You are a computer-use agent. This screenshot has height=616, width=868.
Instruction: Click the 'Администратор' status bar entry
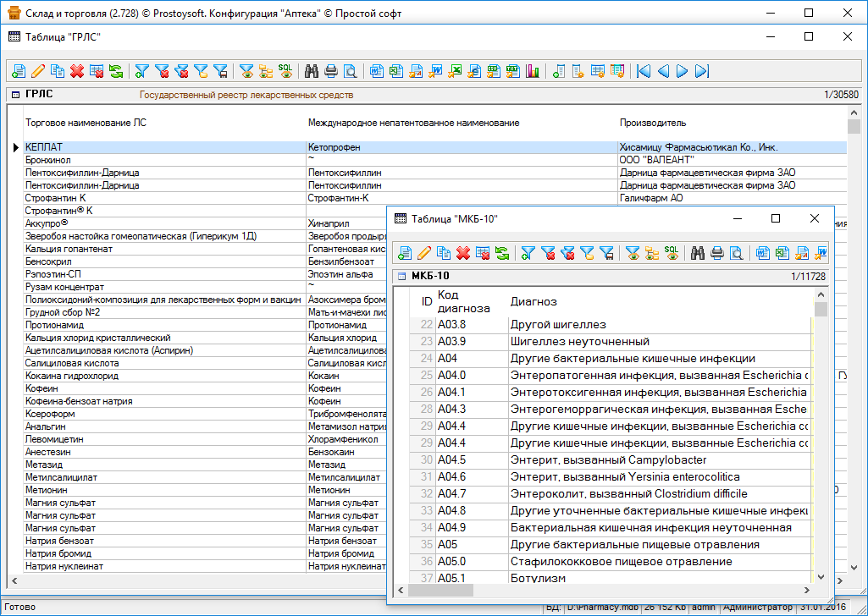click(758, 607)
